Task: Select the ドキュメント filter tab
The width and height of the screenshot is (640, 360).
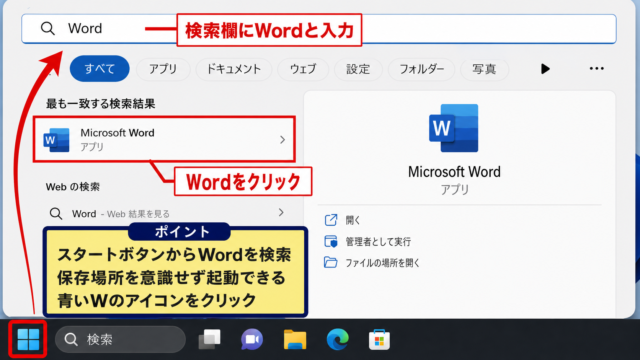Action: 233,69
